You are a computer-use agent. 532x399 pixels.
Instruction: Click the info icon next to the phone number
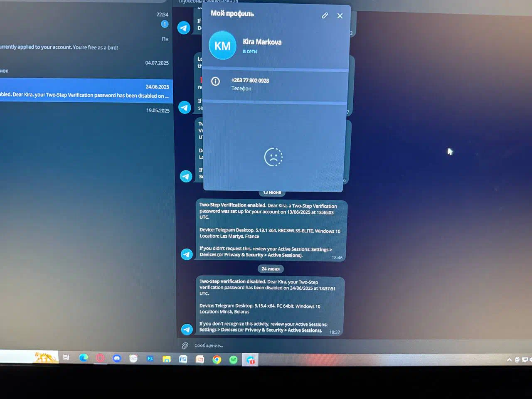(x=215, y=81)
